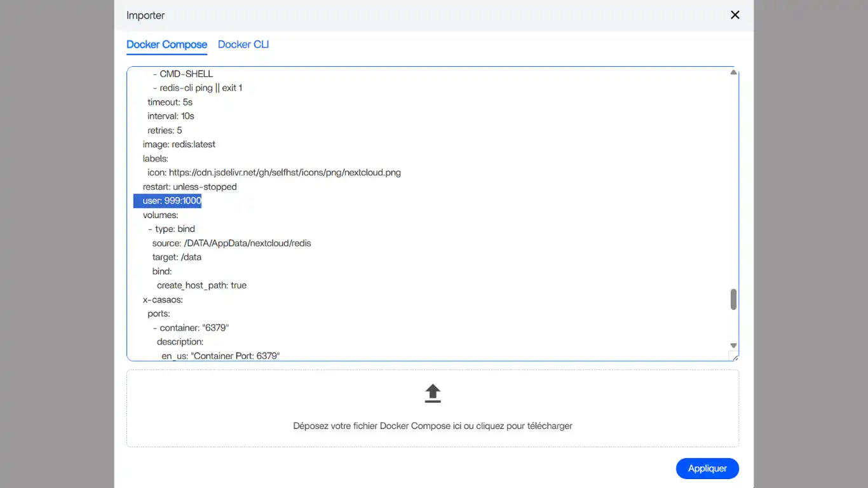Place cursor on 'restart: unless-stopped' line
This screenshot has height=488, width=868.
coord(189,187)
